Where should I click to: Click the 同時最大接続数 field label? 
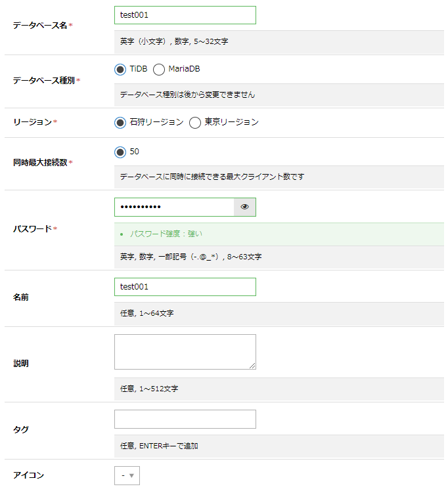point(40,163)
